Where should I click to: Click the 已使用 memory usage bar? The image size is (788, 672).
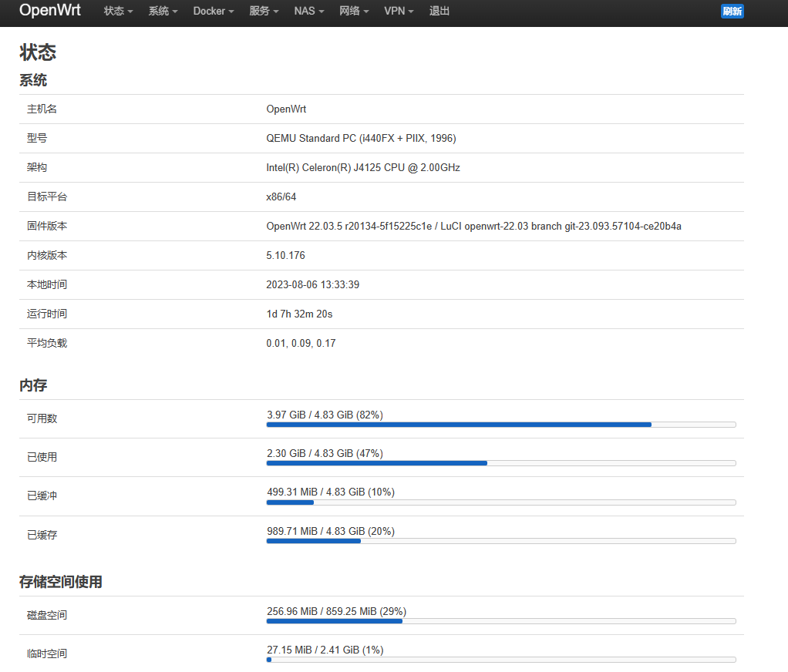pyautogui.click(x=501, y=462)
